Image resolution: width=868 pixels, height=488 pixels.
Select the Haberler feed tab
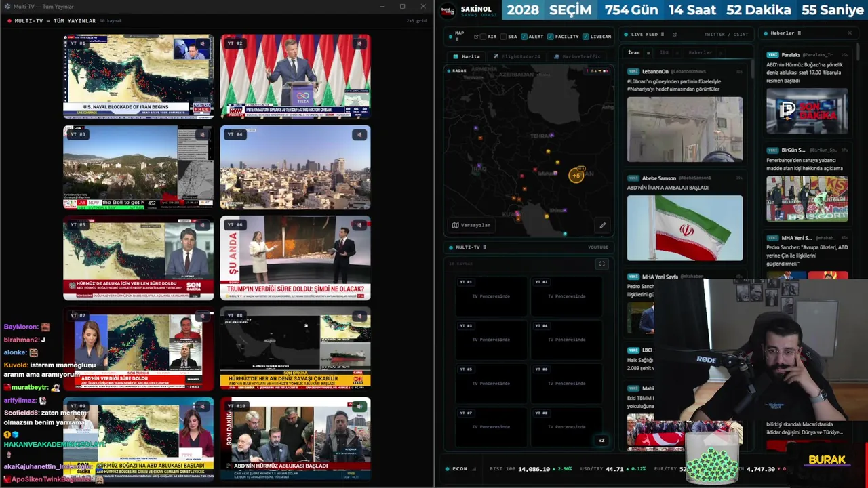pos(700,52)
